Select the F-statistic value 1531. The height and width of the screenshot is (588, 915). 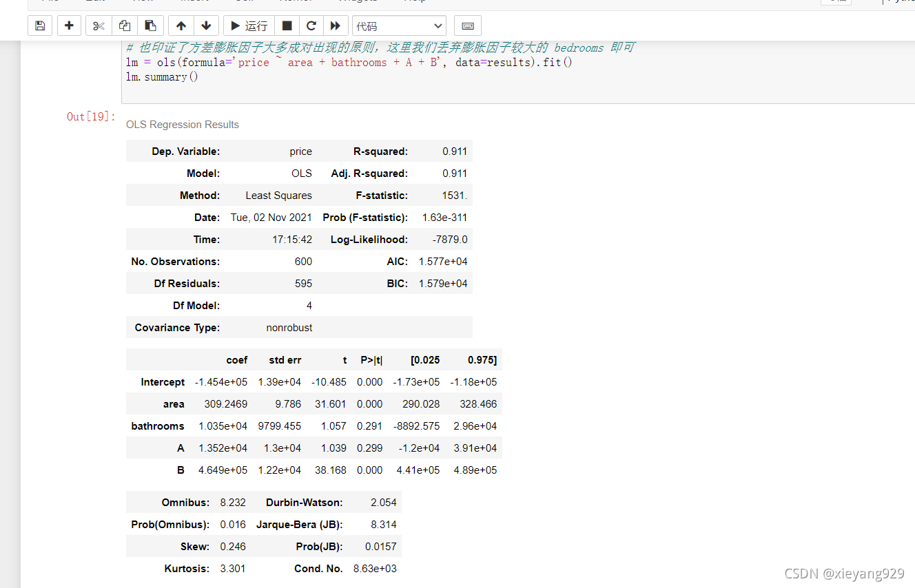pyautogui.click(x=455, y=196)
